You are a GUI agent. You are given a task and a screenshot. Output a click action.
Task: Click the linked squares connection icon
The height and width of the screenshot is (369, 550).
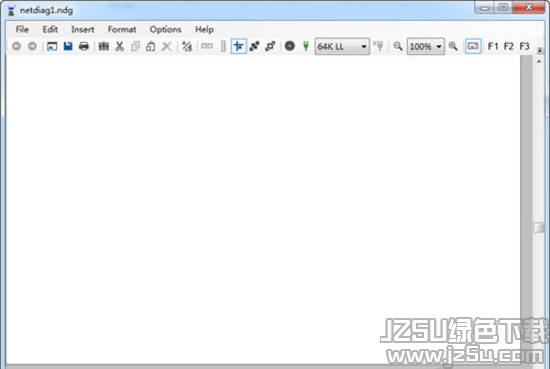(270, 46)
